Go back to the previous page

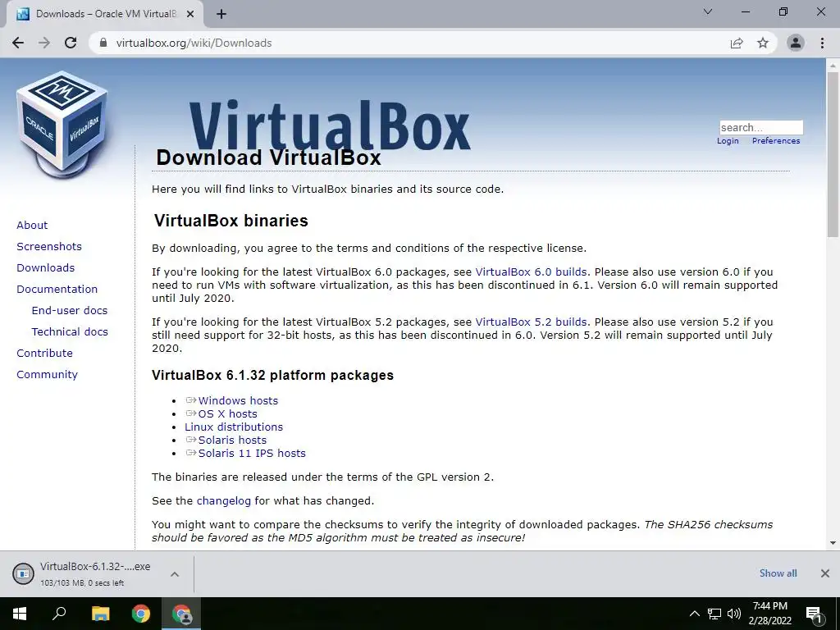[18, 43]
